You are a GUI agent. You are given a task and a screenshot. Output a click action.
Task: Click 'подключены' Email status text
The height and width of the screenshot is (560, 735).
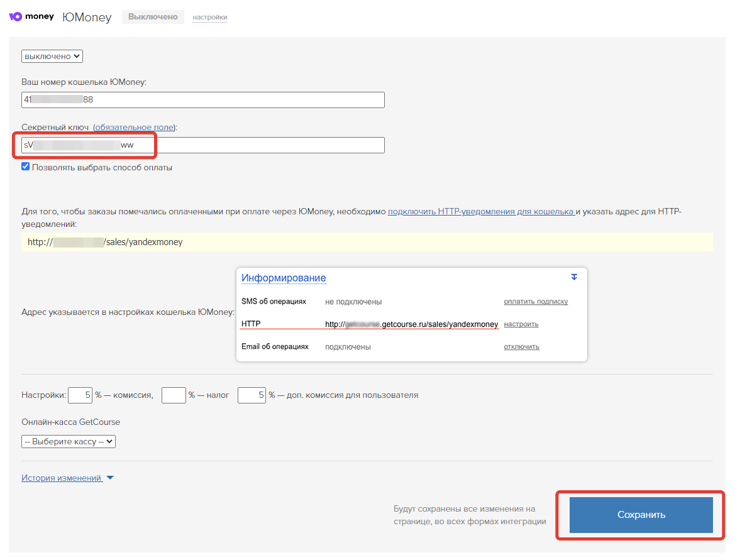(348, 347)
